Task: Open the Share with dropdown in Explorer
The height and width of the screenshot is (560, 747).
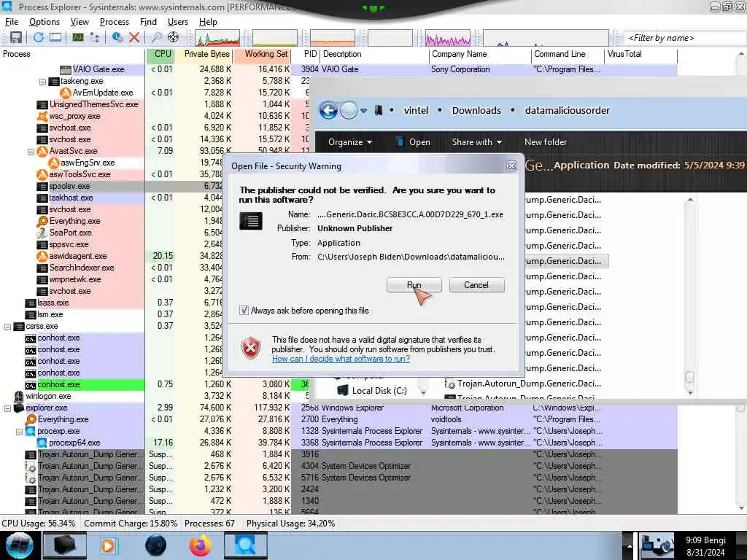Action: pos(477,142)
